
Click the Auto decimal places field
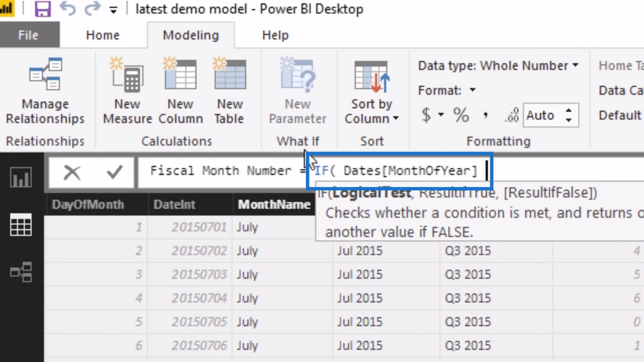[x=540, y=115]
